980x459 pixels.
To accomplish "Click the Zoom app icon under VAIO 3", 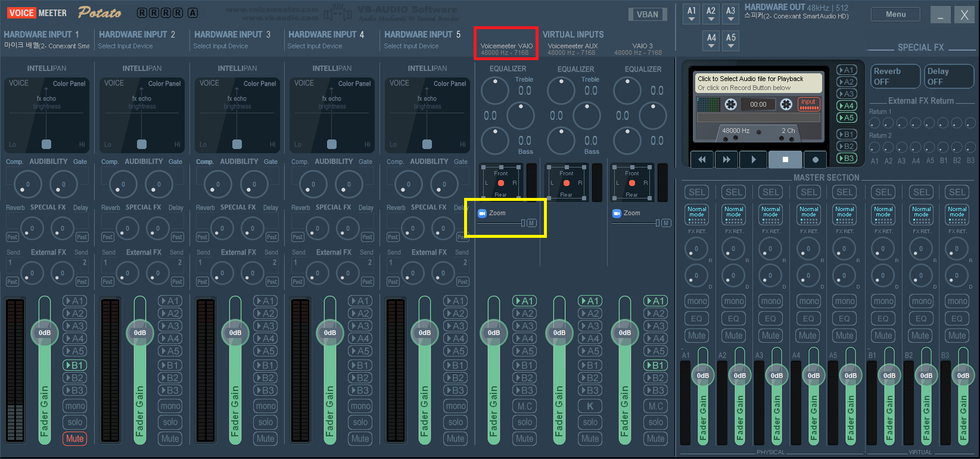I will tap(617, 213).
